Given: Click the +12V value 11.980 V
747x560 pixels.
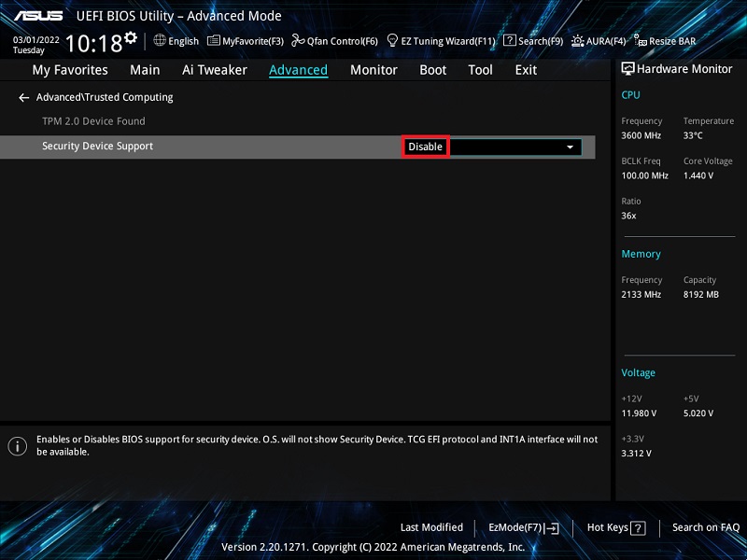Looking at the screenshot, I should [x=639, y=413].
